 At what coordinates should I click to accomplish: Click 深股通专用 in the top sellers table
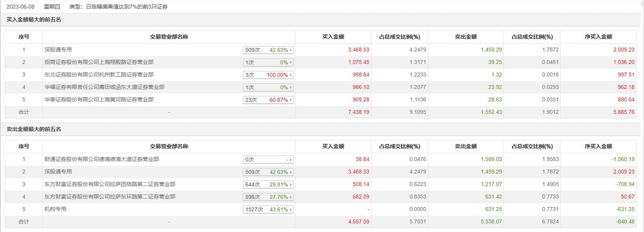pos(58,172)
